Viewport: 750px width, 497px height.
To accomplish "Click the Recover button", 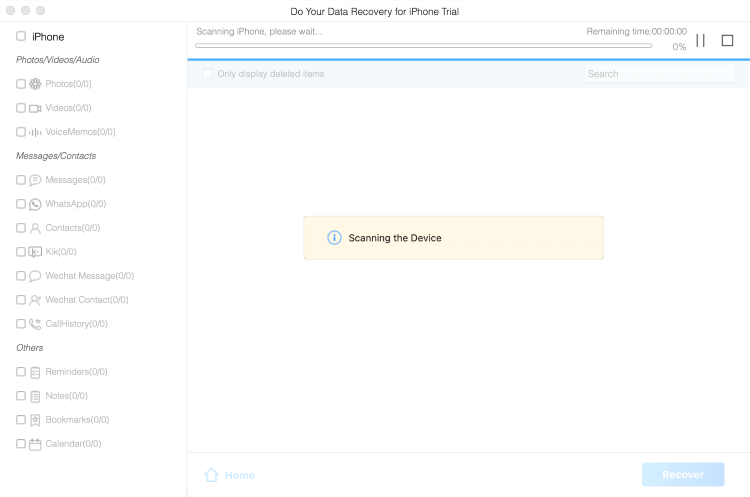I will tap(683, 475).
